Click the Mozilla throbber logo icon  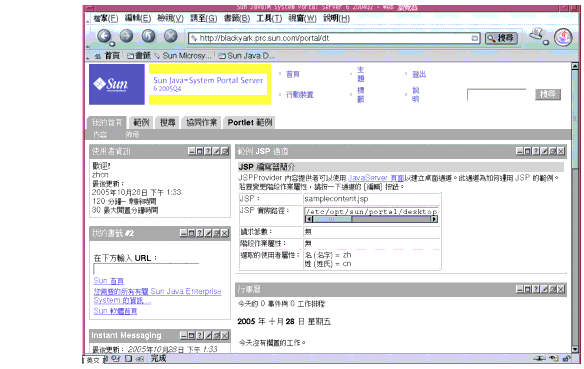coord(563,37)
